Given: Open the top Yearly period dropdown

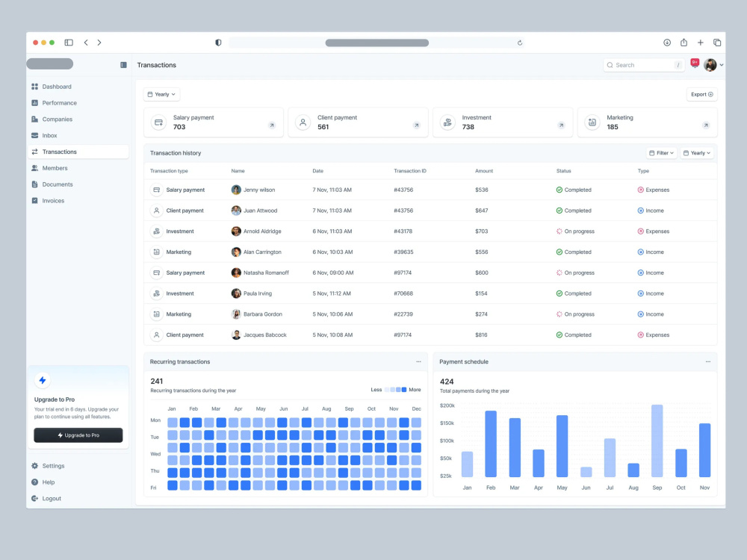Looking at the screenshot, I should click(x=161, y=94).
